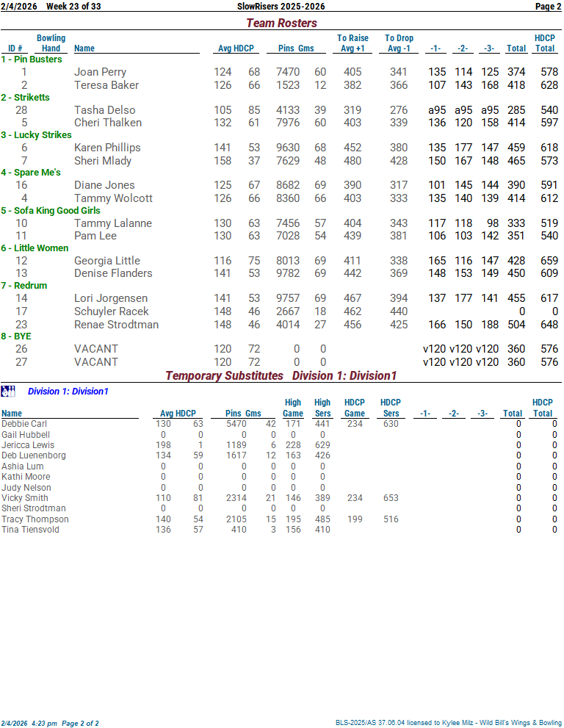This screenshot has height=728, width=564.
Task: Click Georgia Little's HDCP total 659
Action: [549, 261]
